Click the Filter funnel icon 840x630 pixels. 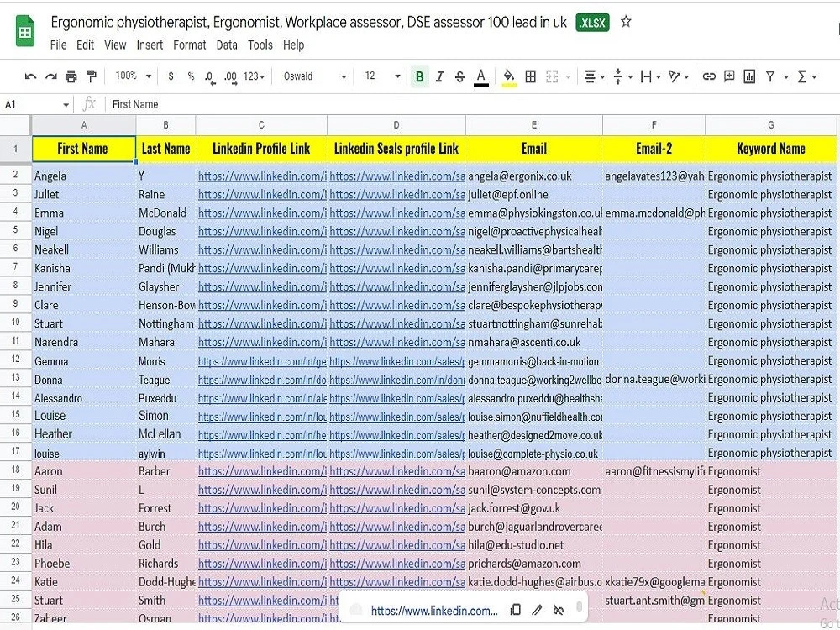[x=770, y=76]
